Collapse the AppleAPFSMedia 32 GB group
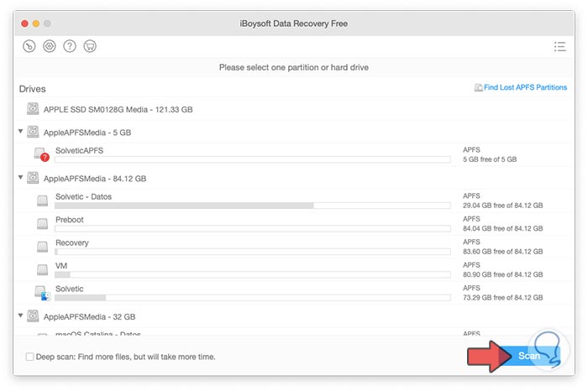Viewport: 588px width, 391px height. click(x=20, y=316)
